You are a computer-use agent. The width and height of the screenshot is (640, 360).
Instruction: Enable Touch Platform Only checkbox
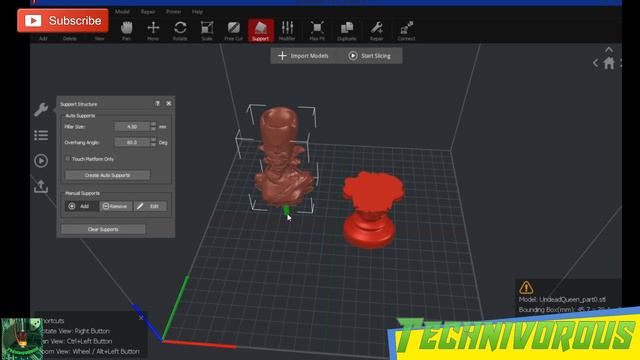click(68, 159)
